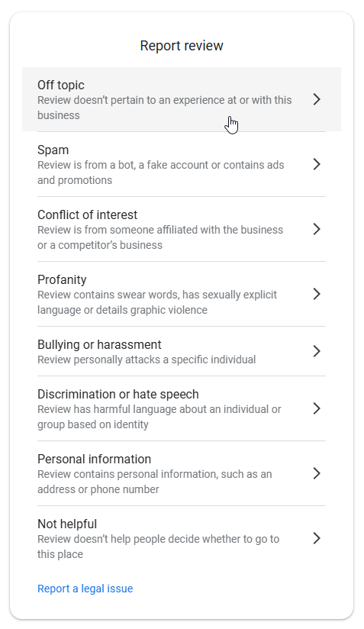Expand Discrimination or hate speech chevron
Image resolution: width=364 pixels, height=629 pixels.
click(x=317, y=408)
